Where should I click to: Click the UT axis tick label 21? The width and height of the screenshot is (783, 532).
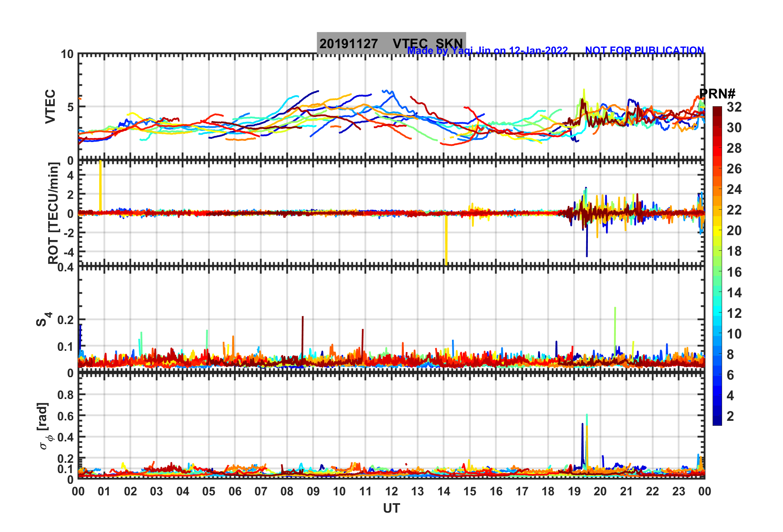[627, 491]
